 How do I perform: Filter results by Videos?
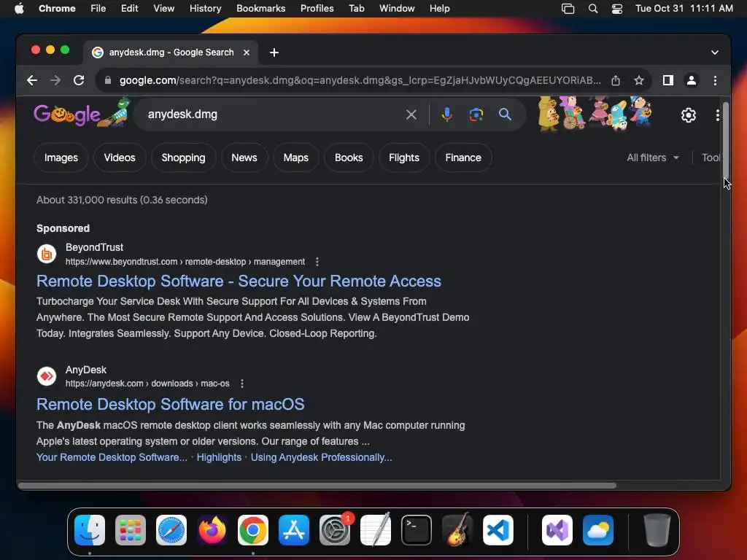pos(120,157)
